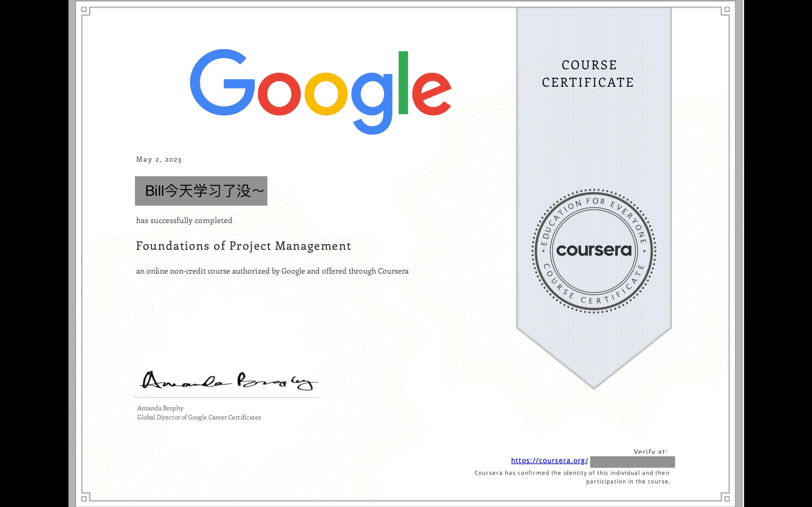Viewport: 812px width, 507px height.
Task: Click the bottom-right corner square ornament
Action: click(727, 499)
